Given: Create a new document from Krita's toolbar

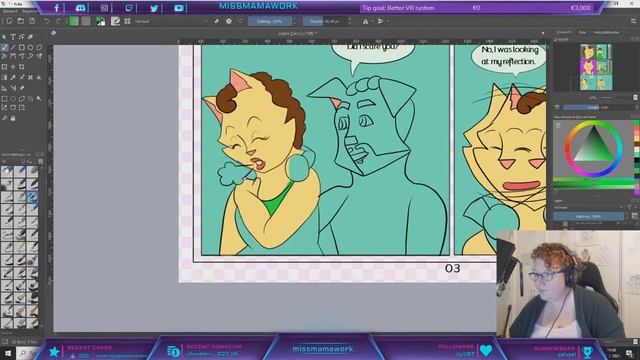Looking at the screenshot, I should coord(9,21).
